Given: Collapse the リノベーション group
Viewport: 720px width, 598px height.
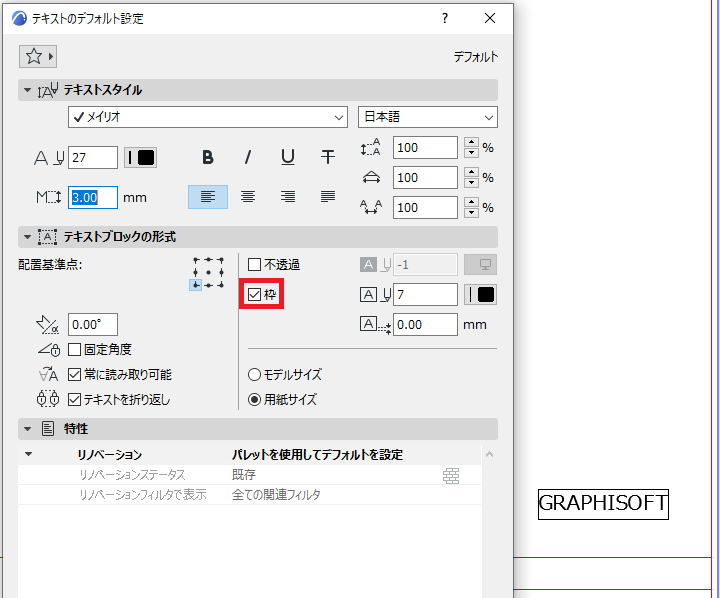Looking at the screenshot, I should point(28,454).
